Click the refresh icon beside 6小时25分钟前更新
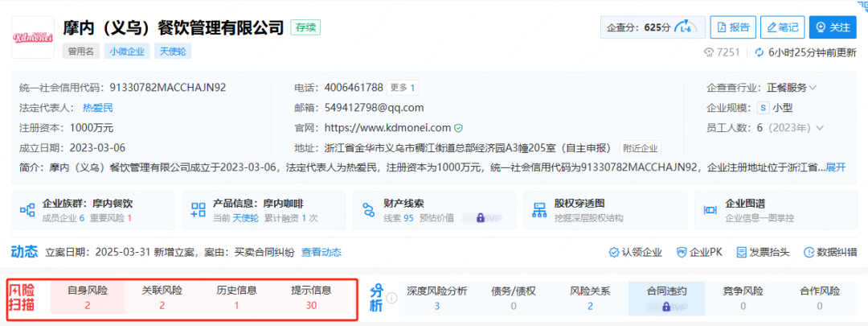 759,52
